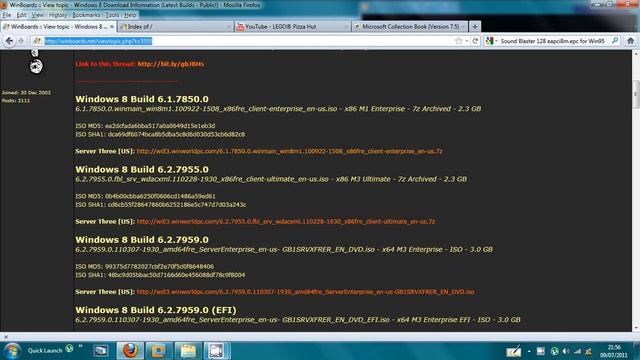Click the poster's avatar image
Image resolution: width=640 pixels, height=360 pixels.
point(36,63)
